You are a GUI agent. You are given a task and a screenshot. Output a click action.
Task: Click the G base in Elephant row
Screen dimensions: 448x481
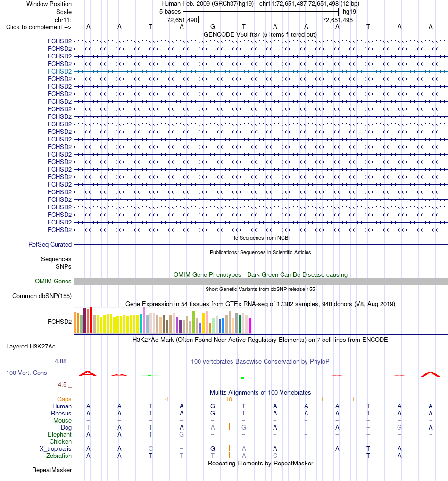[x=182, y=434]
